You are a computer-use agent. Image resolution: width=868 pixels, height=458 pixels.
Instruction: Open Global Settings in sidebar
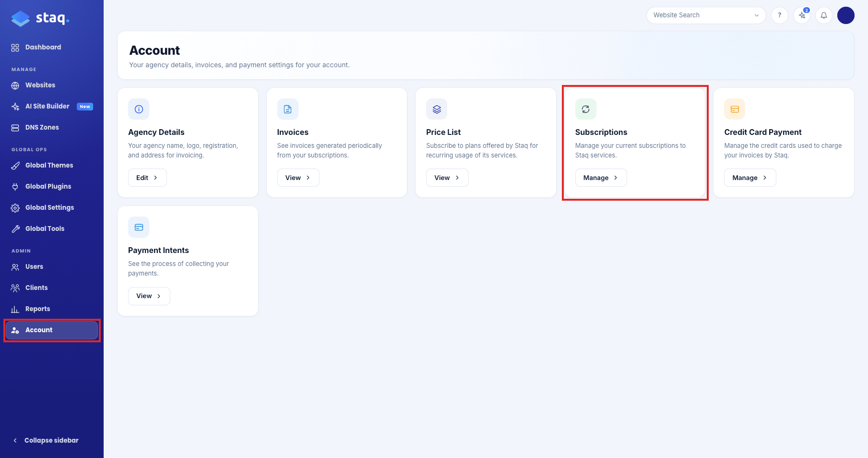tap(52, 207)
